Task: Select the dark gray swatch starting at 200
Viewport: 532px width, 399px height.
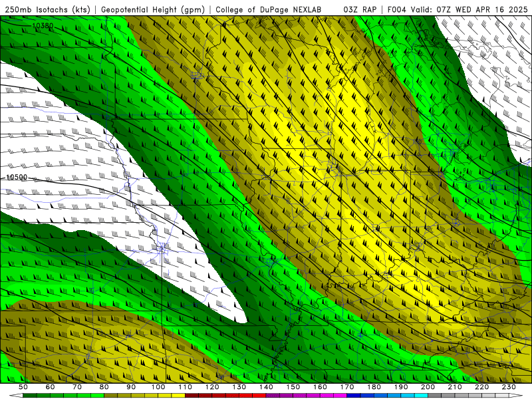Action: pyautogui.click(x=435, y=396)
